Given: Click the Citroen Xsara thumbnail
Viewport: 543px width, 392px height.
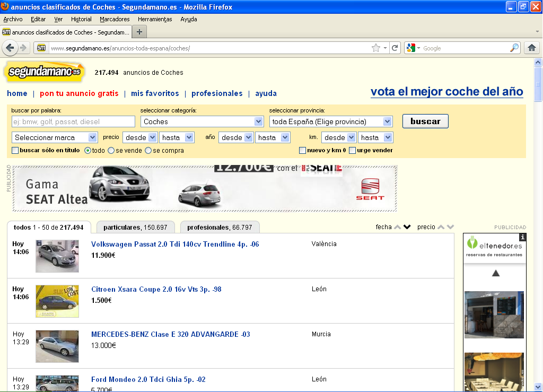Looking at the screenshot, I should (57, 301).
